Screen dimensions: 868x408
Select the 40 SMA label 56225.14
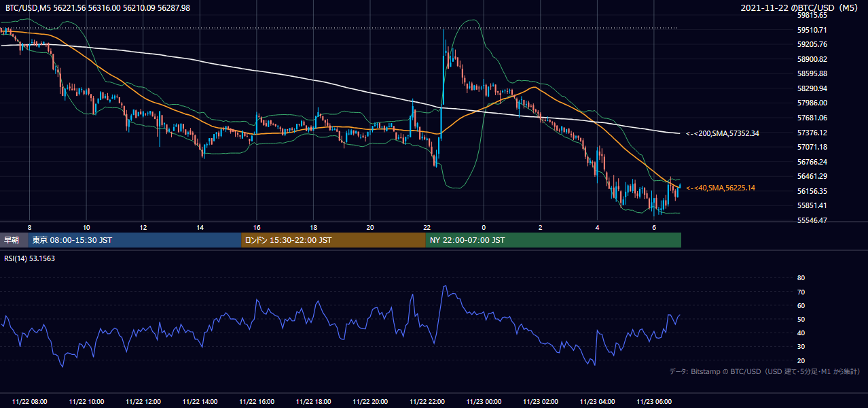pyautogui.click(x=721, y=188)
